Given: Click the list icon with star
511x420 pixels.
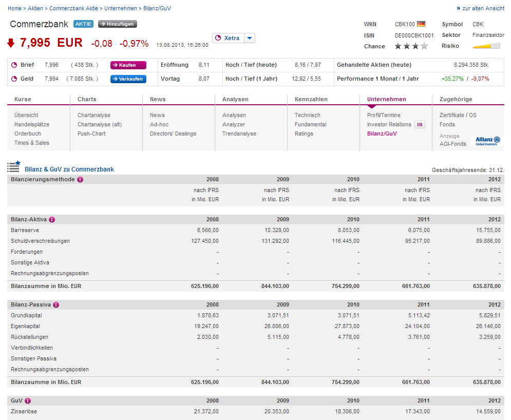Looking at the screenshot, I should click(x=13, y=166).
